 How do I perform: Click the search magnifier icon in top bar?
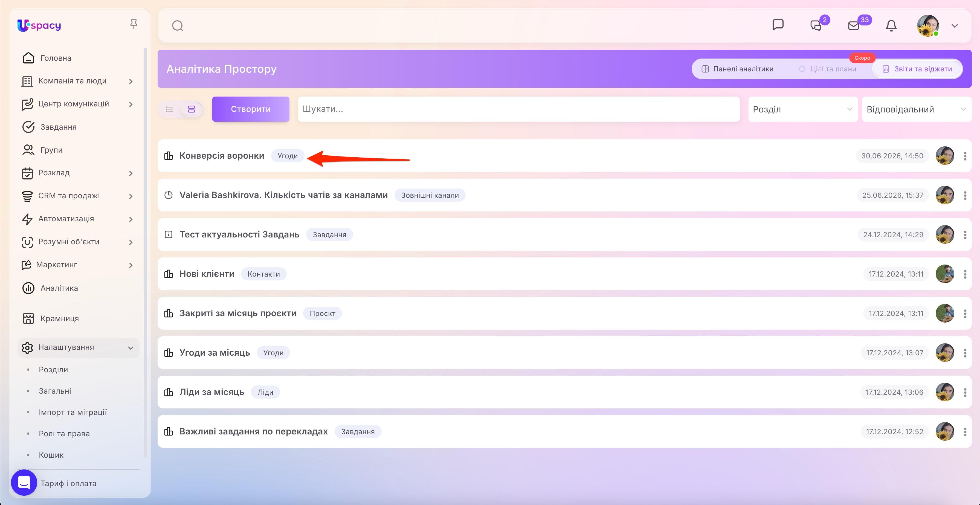click(x=178, y=26)
